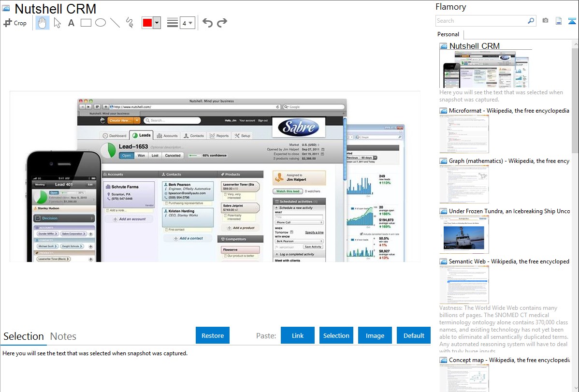Click the new document icon in Flamory

(559, 21)
